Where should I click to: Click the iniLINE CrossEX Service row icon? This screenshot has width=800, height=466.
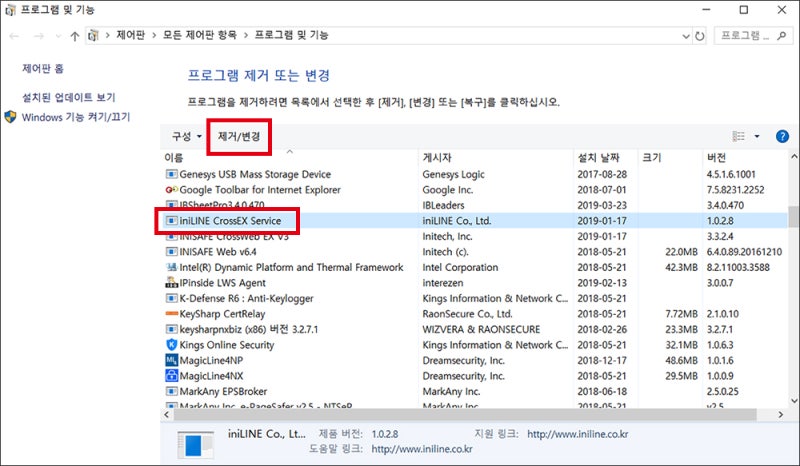tap(171, 221)
